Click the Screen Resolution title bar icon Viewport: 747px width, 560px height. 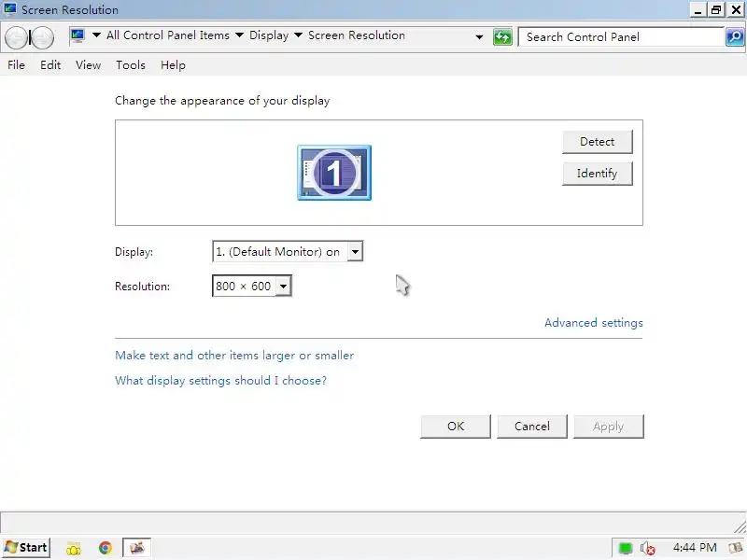coord(9,9)
